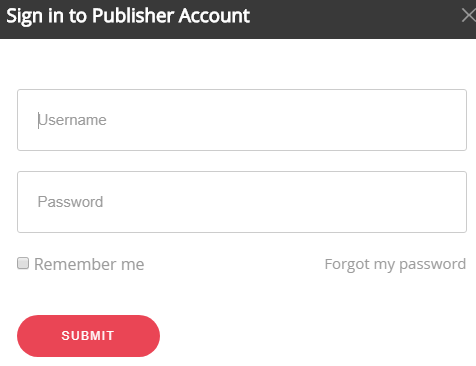Place cursor in the Username placeholder text
Viewport: 476px width, 366px height.
(72, 120)
